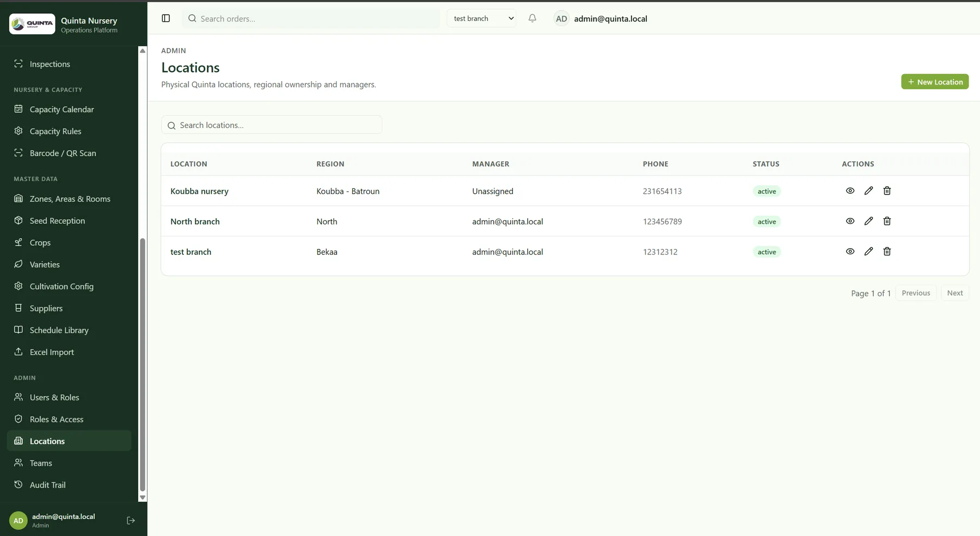Open Seed Reception page
The width and height of the screenshot is (980, 536).
click(69, 221)
